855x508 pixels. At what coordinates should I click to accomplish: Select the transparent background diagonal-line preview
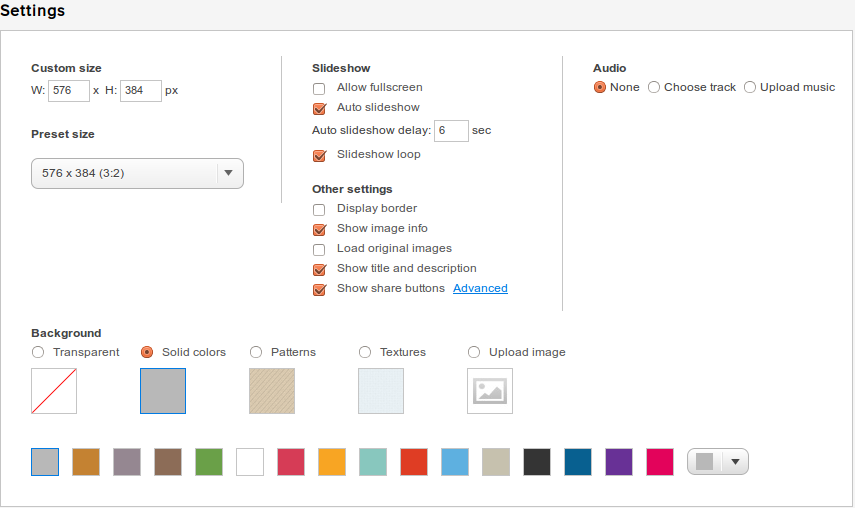(54, 391)
